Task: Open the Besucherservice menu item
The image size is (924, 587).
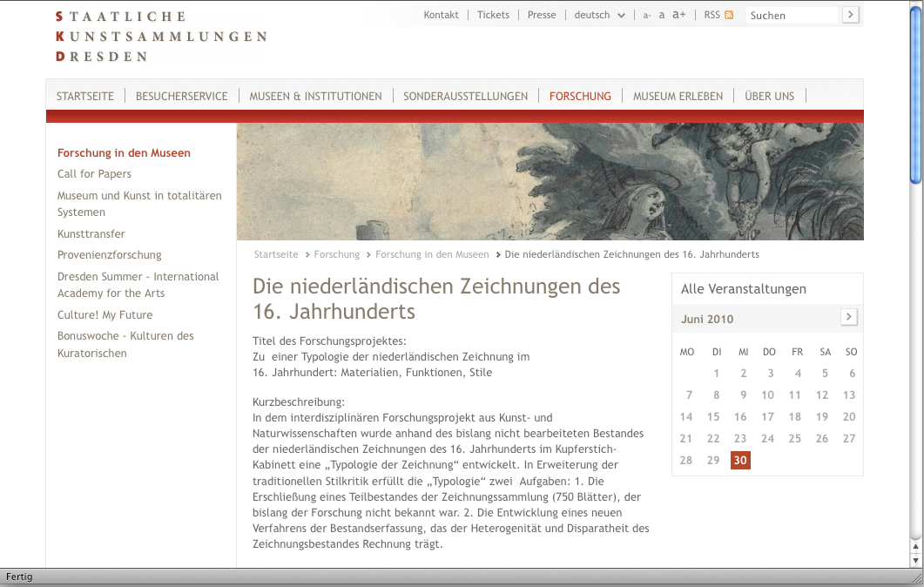Action: pos(181,96)
